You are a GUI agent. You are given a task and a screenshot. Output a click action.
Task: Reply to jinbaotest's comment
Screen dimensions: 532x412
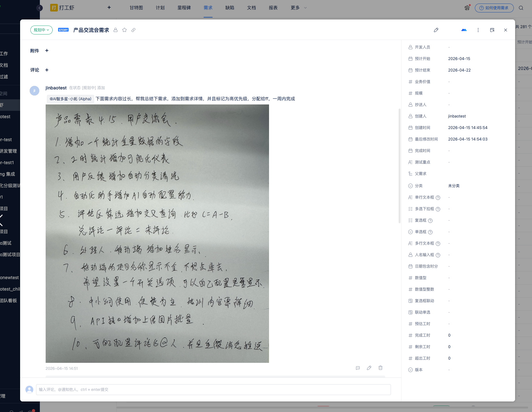pyautogui.click(x=358, y=368)
